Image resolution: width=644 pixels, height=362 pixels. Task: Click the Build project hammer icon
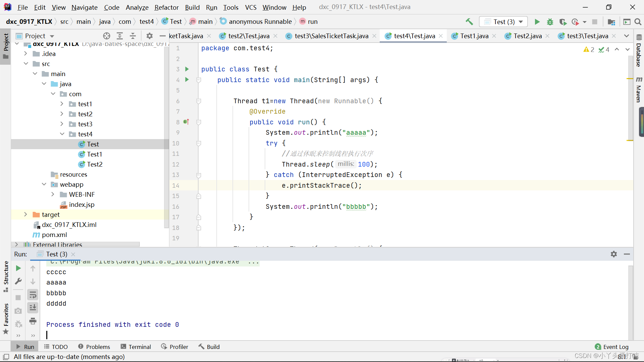click(469, 22)
